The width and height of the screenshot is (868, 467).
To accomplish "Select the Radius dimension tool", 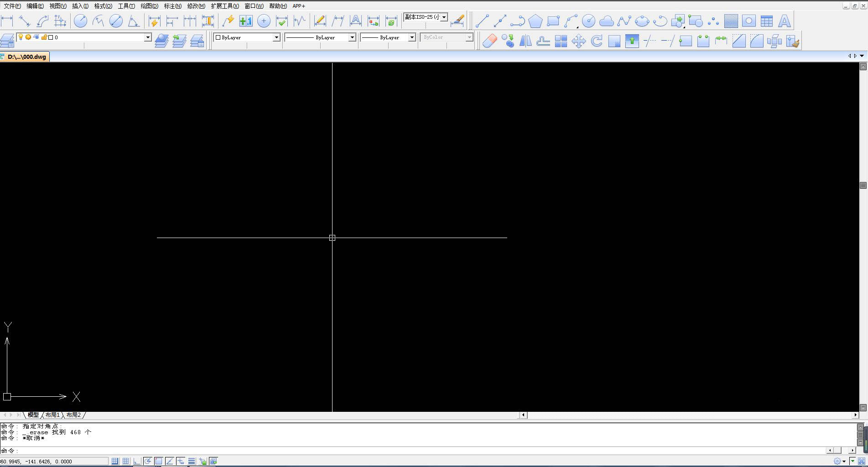I will (x=81, y=21).
